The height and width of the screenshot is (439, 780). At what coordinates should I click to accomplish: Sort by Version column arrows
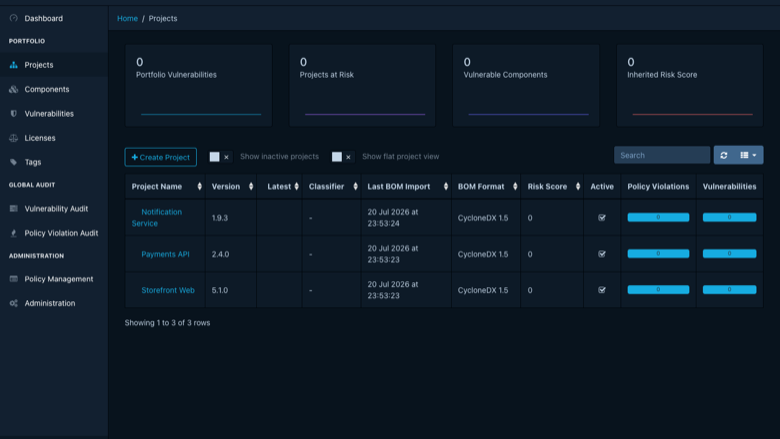[251, 186]
